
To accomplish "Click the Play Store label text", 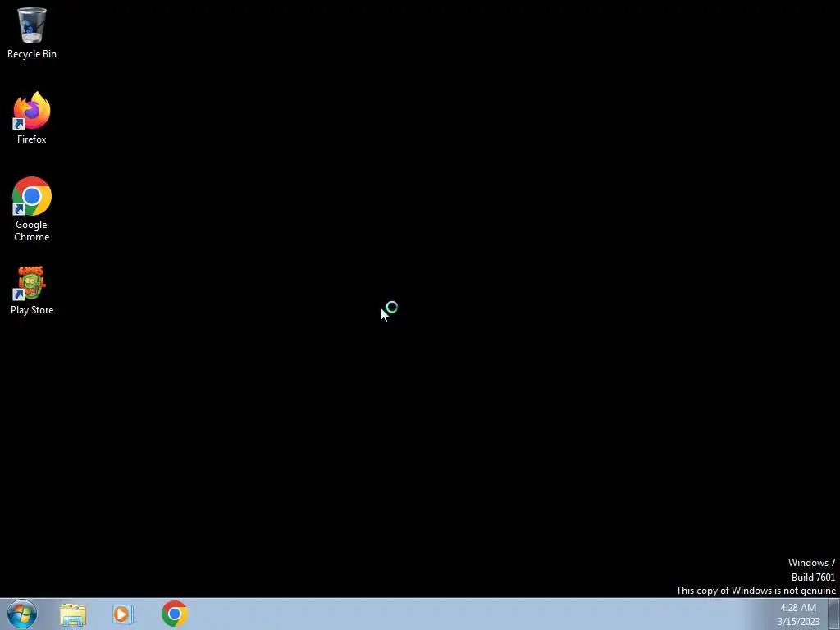I will coord(32,310).
